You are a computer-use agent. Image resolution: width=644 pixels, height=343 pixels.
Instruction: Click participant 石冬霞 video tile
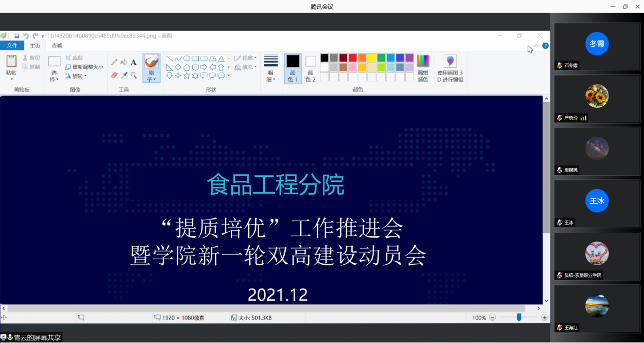[597, 46]
